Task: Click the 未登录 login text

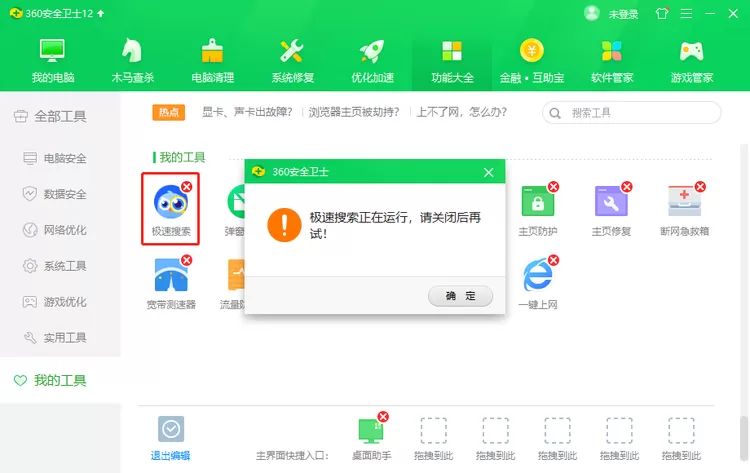Action: click(623, 14)
